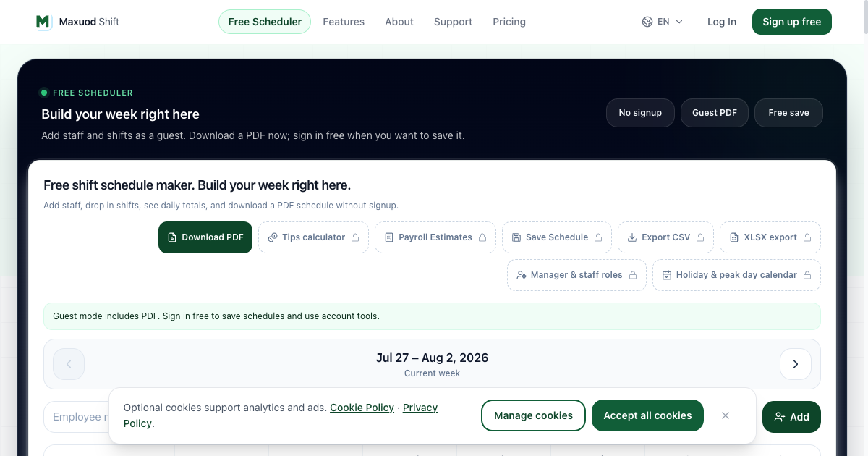Click the Save Schedule disk icon

tap(516, 237)
